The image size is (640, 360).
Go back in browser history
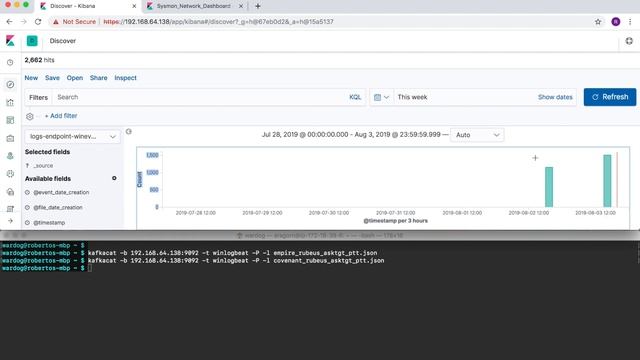(x=9, y=22)
